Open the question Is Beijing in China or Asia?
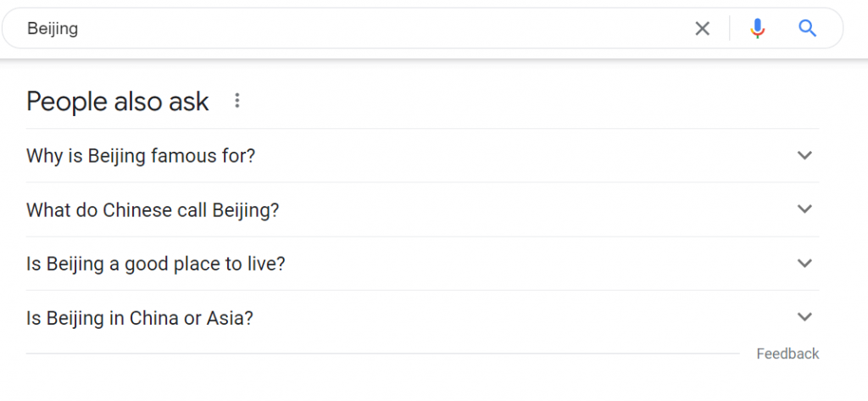 pos(140,319)
